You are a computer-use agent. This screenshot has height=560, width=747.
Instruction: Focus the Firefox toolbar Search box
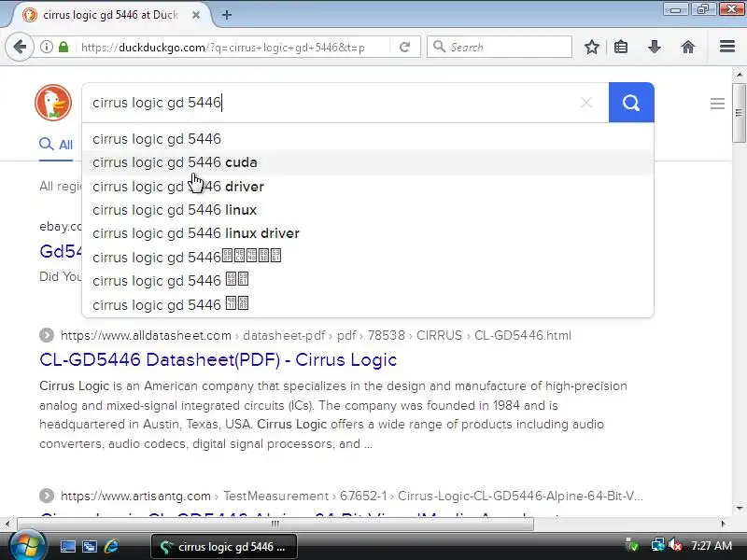[x=500, y=47]
